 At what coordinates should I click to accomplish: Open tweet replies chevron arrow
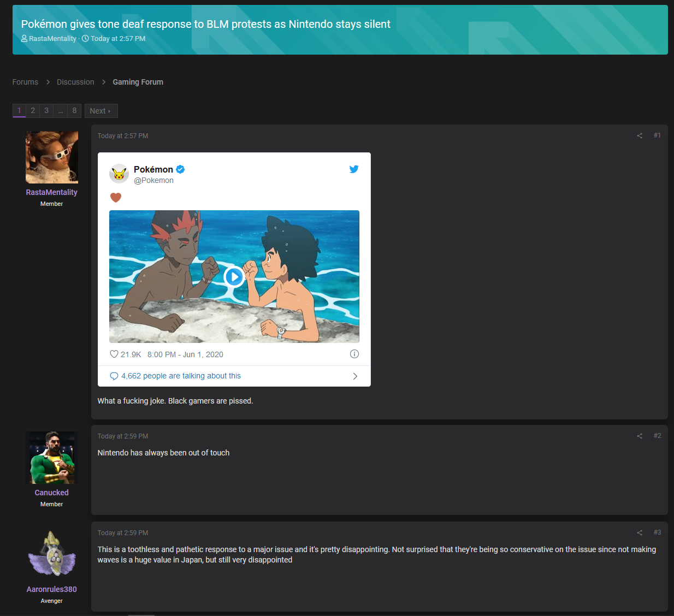pos(355,376)
